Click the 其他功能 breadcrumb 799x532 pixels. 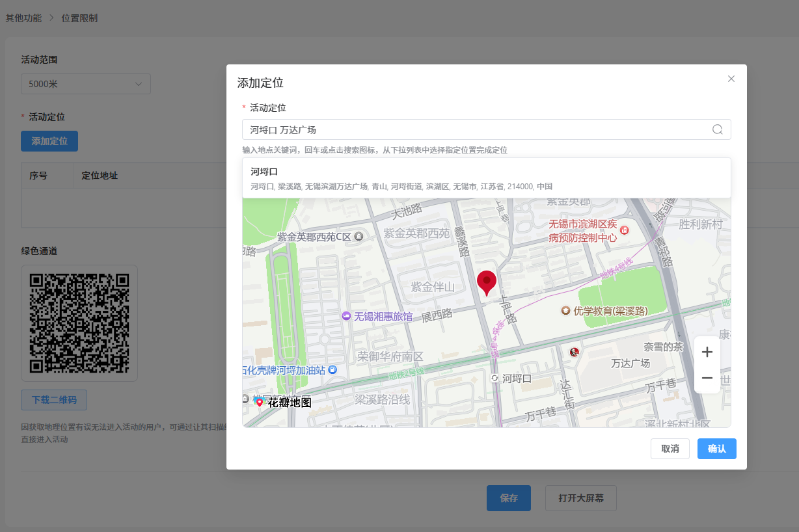coord(23,18)
